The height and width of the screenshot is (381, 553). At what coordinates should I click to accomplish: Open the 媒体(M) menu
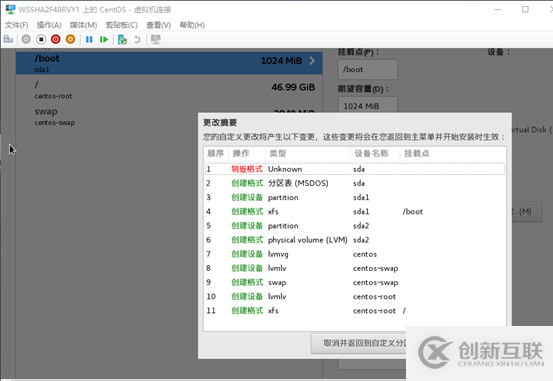pyautogui.click(x=83, y=25)
